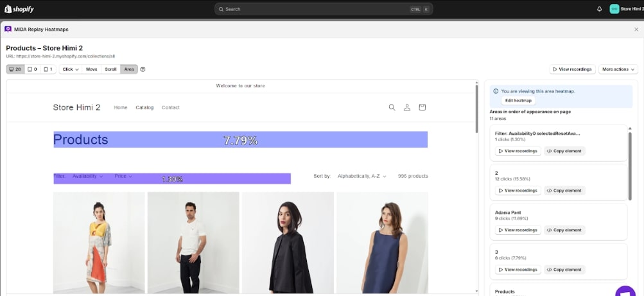Click the Products 7.79% highlighted heatmap area
This screenshot has width=644, height=296.
[x=241, y=139]
